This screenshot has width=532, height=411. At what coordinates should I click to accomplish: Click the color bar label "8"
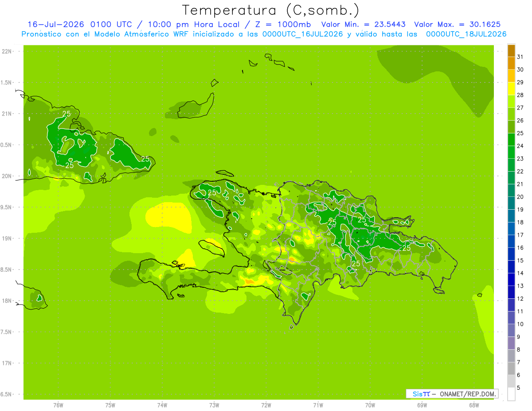[518, 350]
